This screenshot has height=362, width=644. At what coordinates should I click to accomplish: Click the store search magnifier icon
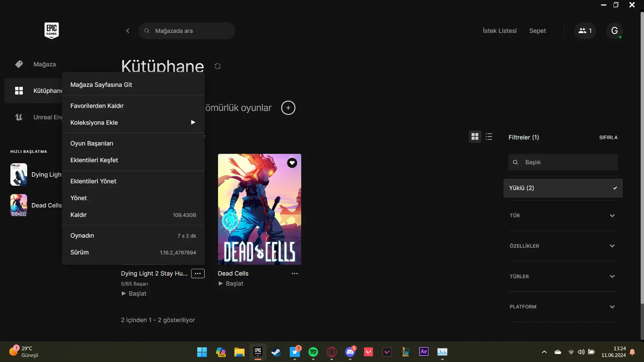[147, 31]
